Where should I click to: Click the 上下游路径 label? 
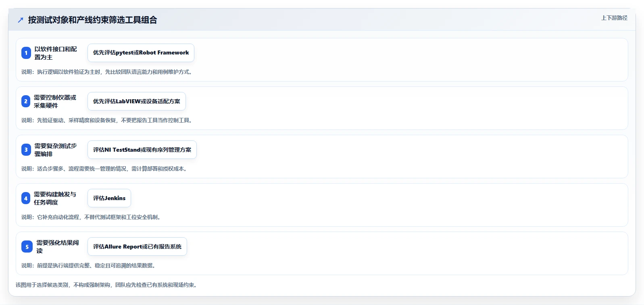[614, 18]
